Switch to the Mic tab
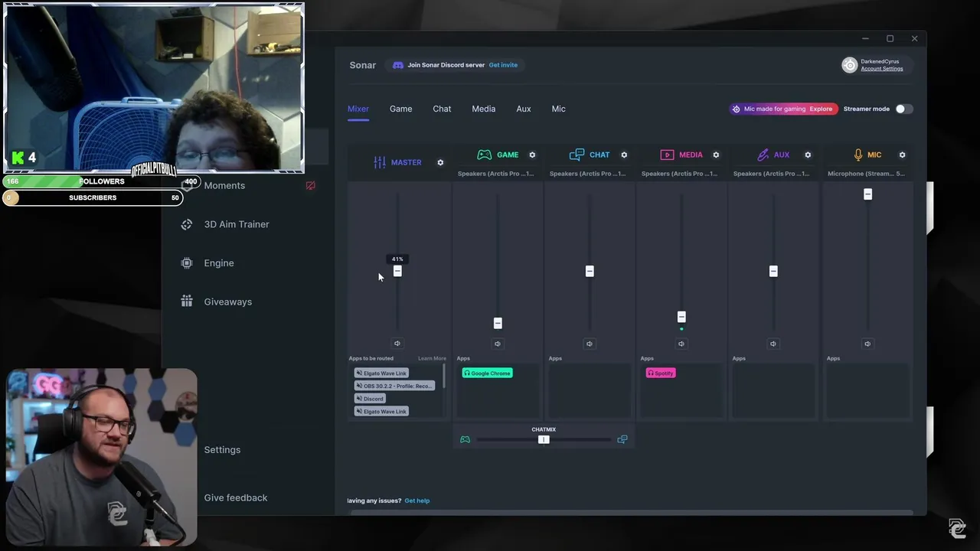This screenshot has width=980, height=551. (x=559, y=109)
